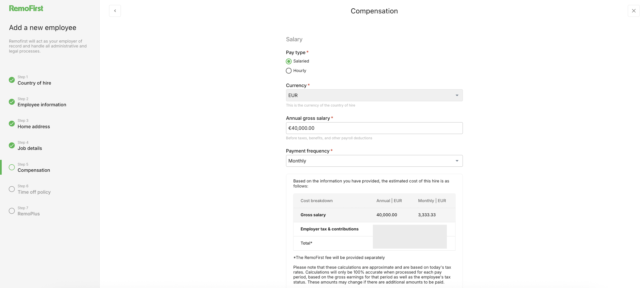The image size is (644, 288).
Task: Click the RemoFirst fee footnote text
Action: point(339,257)
